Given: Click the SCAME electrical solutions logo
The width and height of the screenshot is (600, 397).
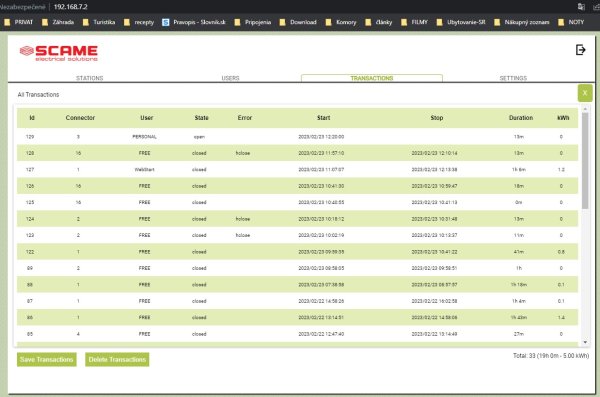Looking at the screenshot, I should [59, 53].
